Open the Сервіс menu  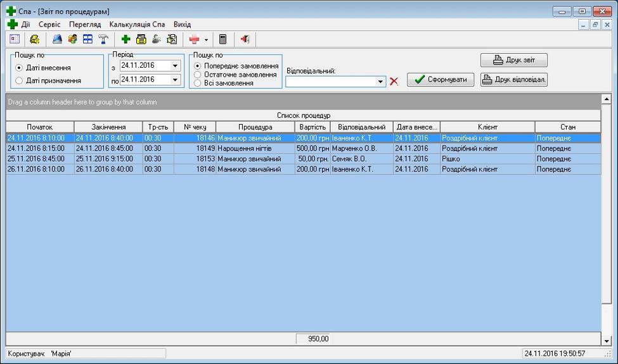pos(49,25)
